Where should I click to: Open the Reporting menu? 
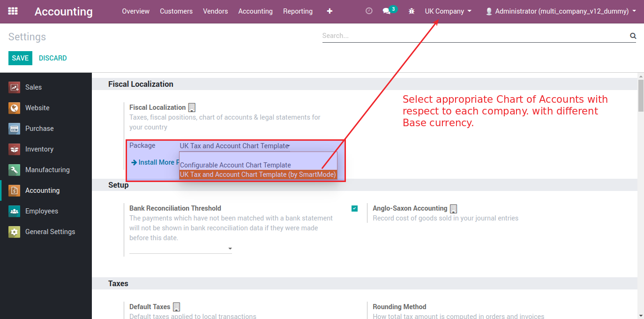tap(298, 11)
